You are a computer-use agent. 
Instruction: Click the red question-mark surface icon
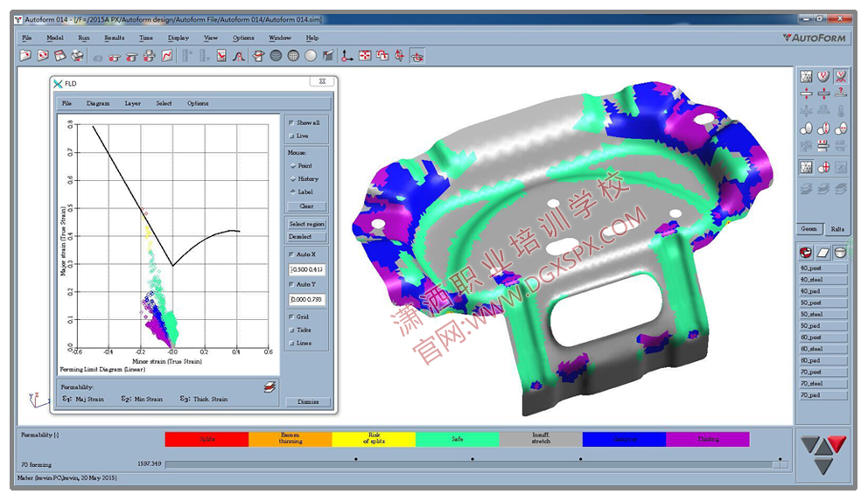pyautogui.click(x=841, y=93)
